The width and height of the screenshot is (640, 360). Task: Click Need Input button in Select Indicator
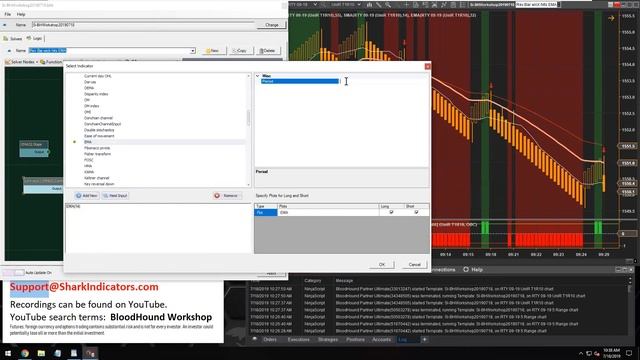coord(115,196)
